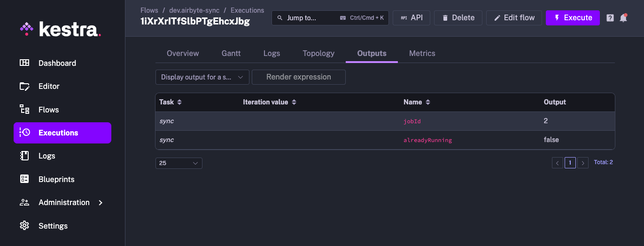Open the top Logs tab

[272, 53]
